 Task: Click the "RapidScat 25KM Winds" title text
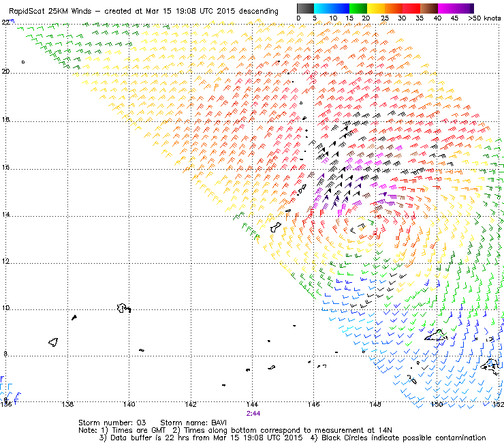(50, 12)
